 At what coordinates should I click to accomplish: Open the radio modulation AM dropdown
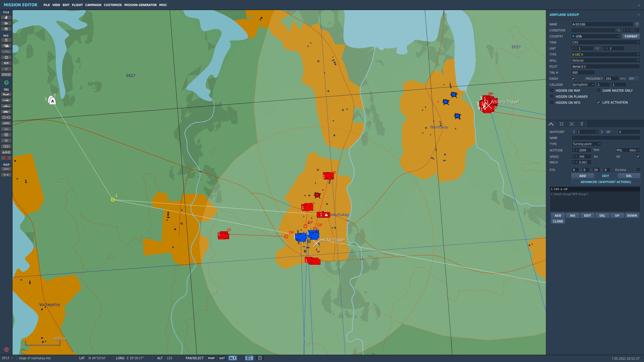633,78
